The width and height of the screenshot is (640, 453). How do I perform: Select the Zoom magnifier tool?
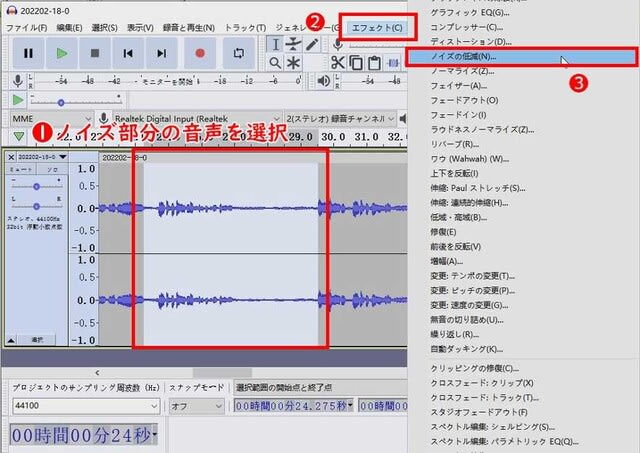point(275,63)
